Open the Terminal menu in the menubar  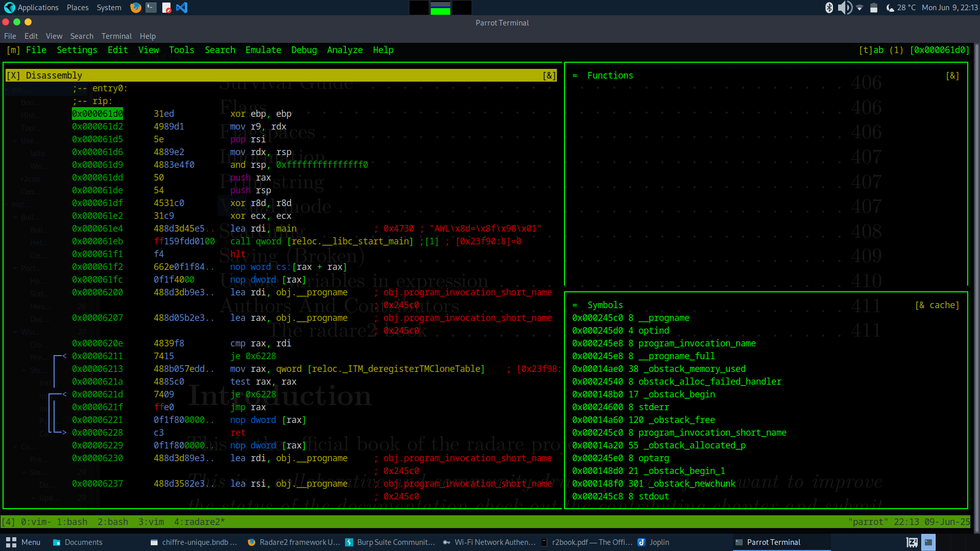116,36
